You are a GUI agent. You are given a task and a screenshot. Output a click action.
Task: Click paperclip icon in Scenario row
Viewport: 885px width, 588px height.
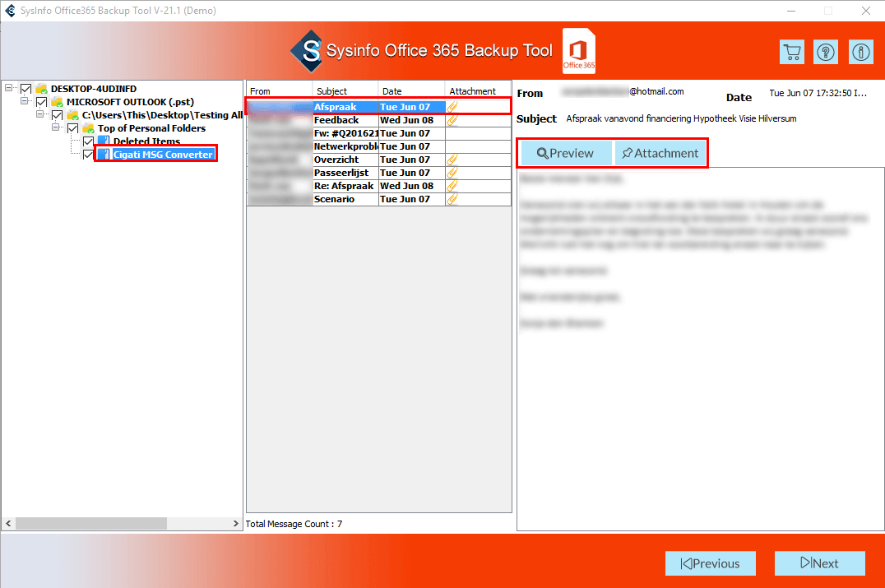[x=452, y=199]
